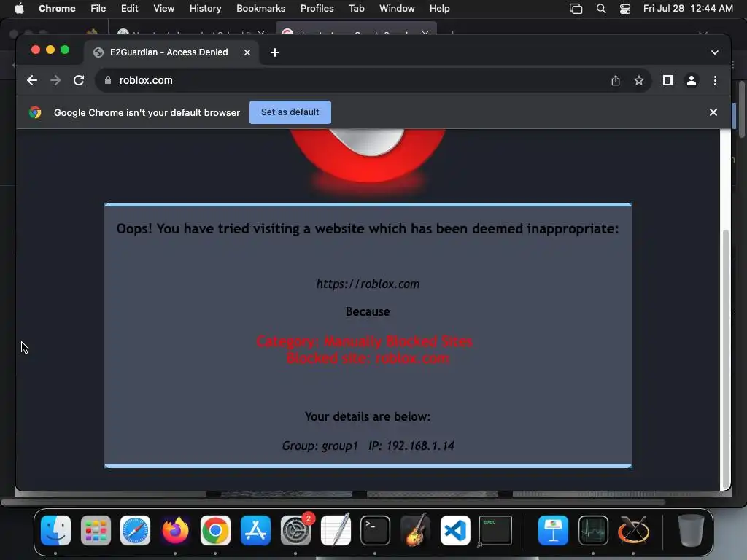Screen dimensions: 747x560
Task: Toggle Chrome side panel
Action: 668,80
